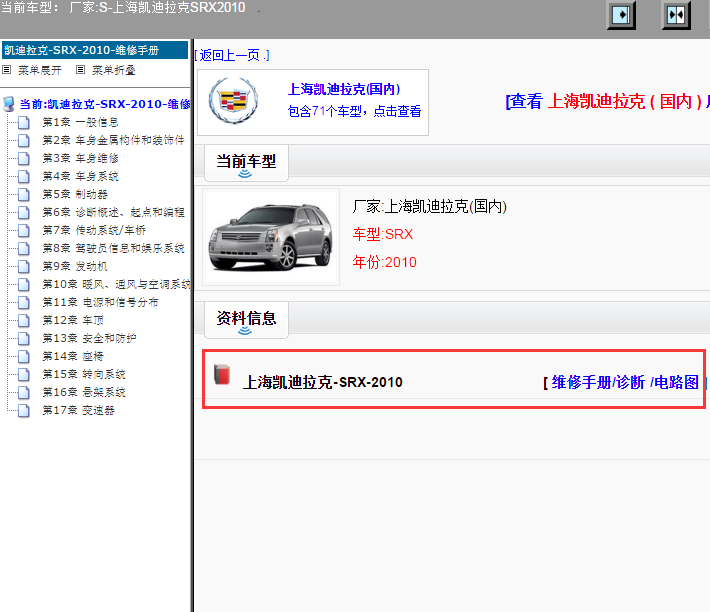The image size is (710, 612).
Task: Select 第10章 暖风、通风与空调系统
Action: pos(116,284)
